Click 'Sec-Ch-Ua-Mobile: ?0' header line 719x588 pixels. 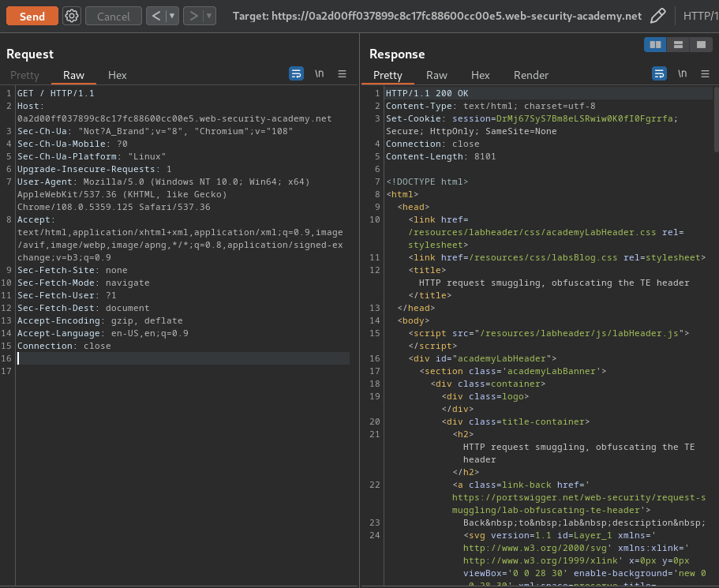[x=73, y=144]
